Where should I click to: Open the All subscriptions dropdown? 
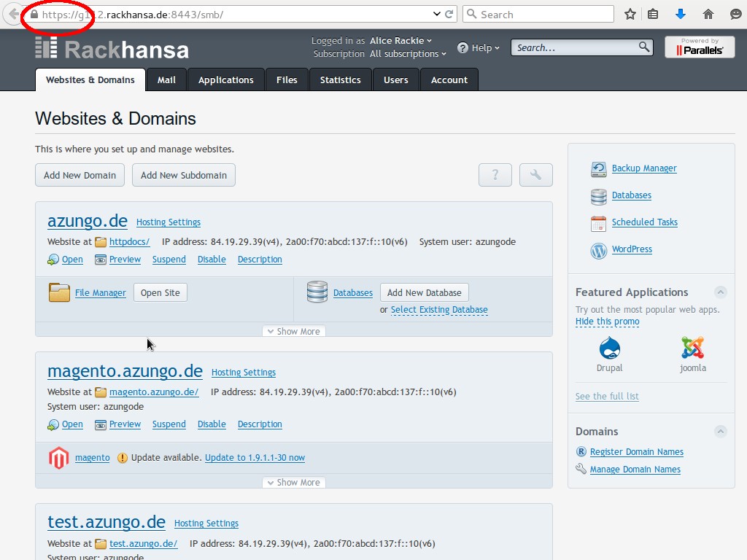pyautogui.click(x=409, y=54)
